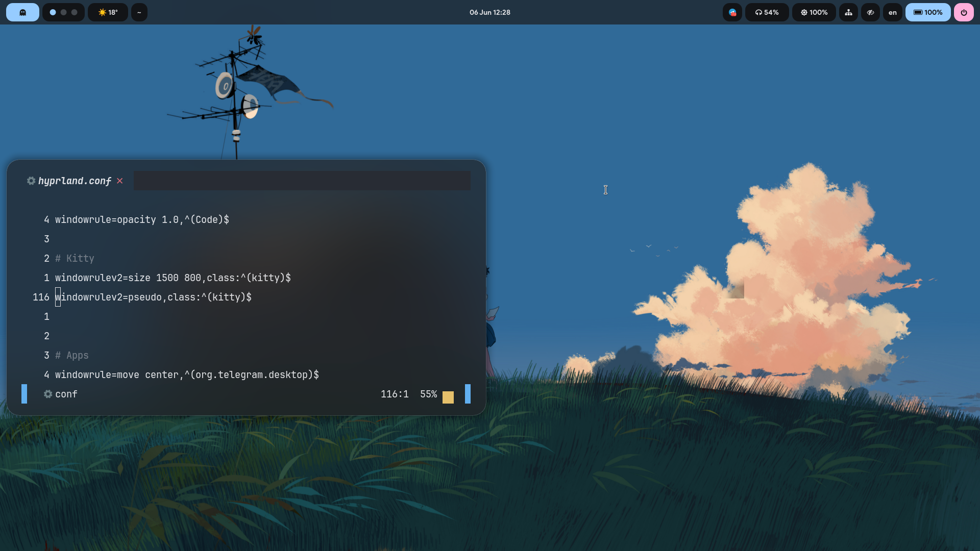The height and width of the screenshot is (551, 980).
Task: Toggle the first workspace dot indicator
Action: pyautogui.click(x=52, y=12)
